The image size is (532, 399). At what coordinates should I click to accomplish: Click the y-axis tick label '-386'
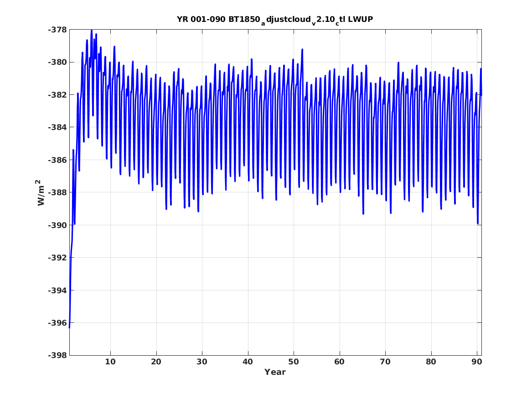coord(57,160)
